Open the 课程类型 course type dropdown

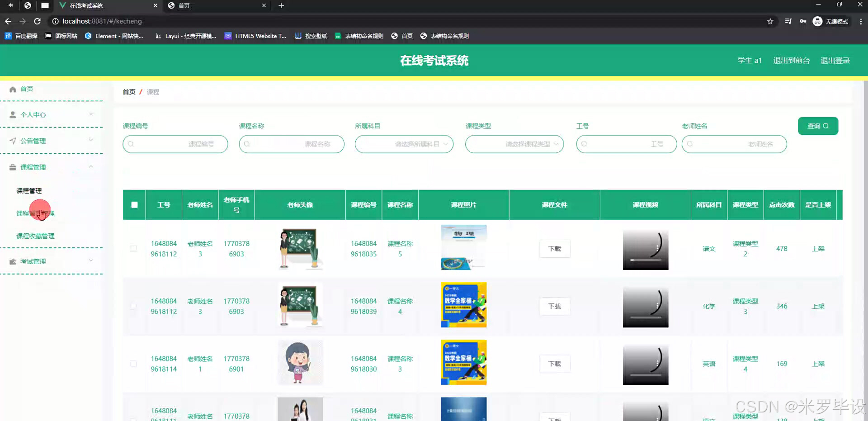[514, 144]
